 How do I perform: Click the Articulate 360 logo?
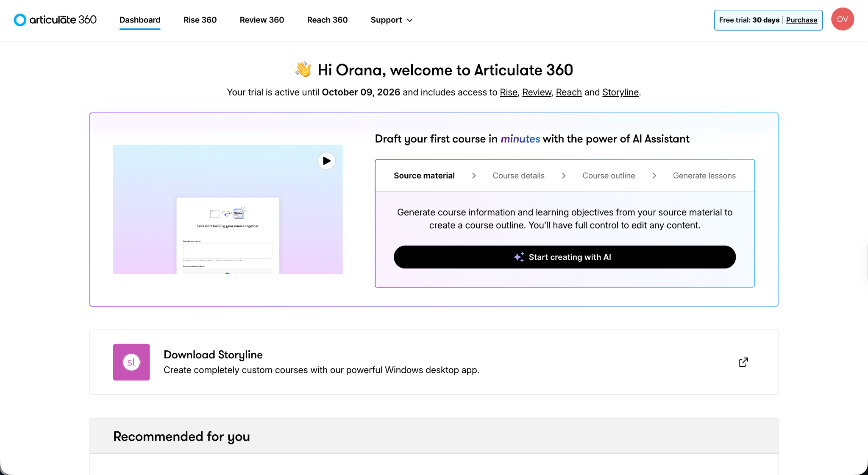point(55,20)
